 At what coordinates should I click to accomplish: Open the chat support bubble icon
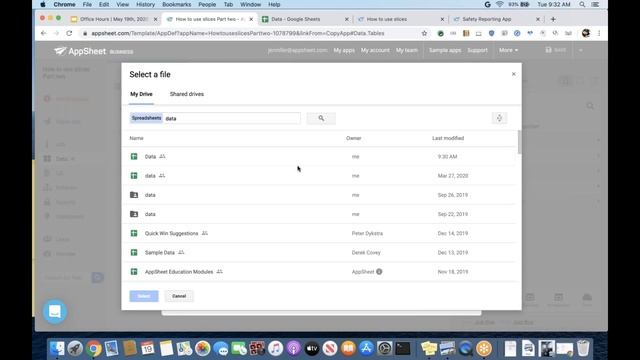coord(55,311)
